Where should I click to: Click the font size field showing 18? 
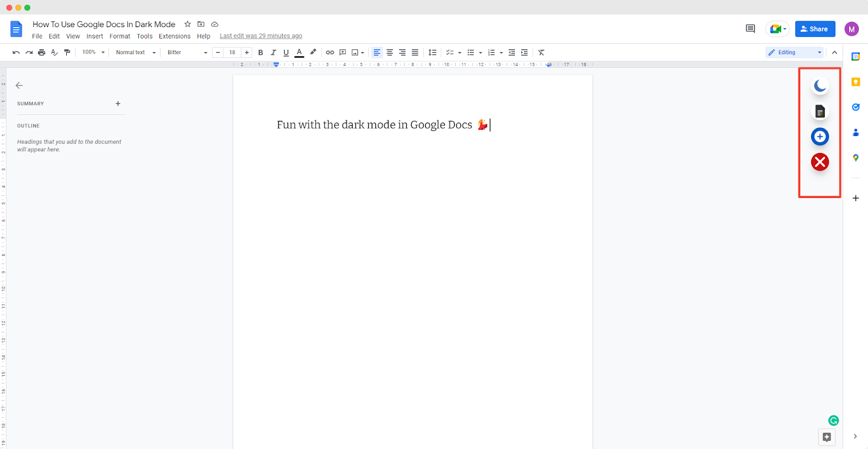pos(232,53)
